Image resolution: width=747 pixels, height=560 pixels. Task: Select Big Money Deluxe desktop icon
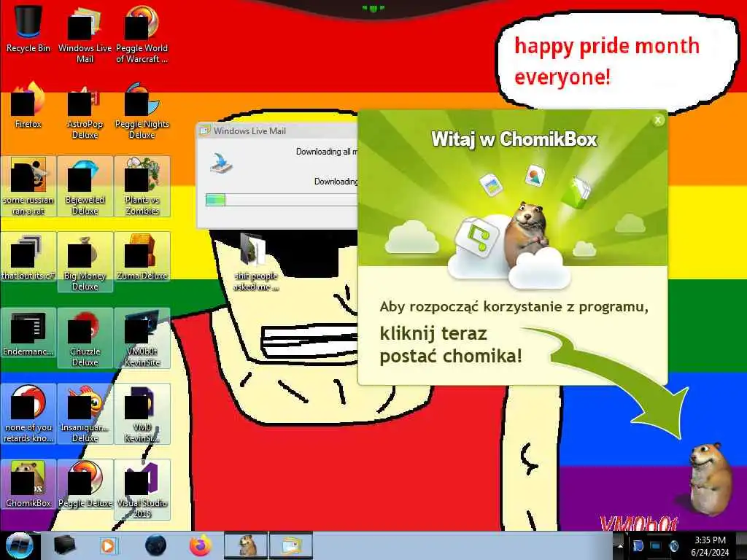[85, 262]
